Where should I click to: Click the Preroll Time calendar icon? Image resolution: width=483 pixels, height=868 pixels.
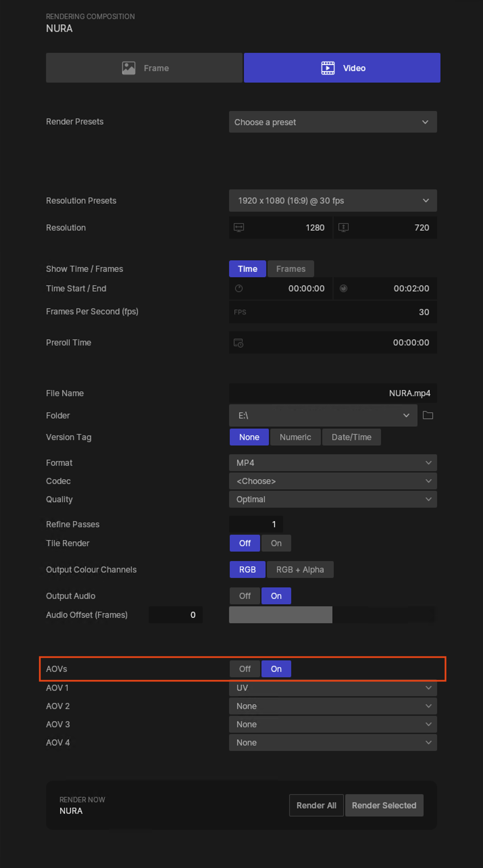tap(238, 343)
